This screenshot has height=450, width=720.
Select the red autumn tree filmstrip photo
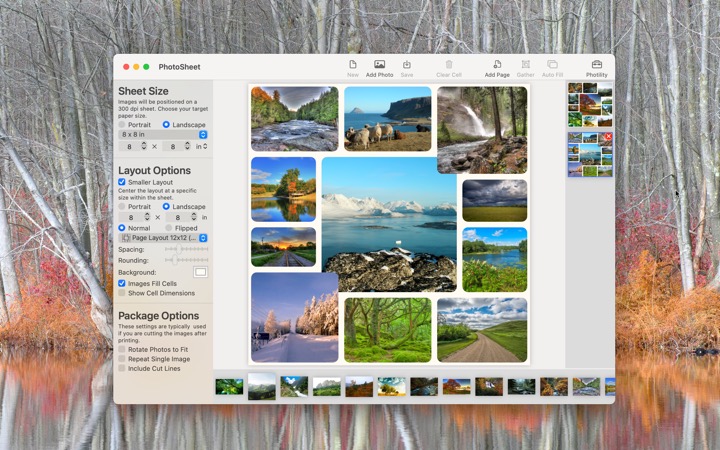(456, 387)
